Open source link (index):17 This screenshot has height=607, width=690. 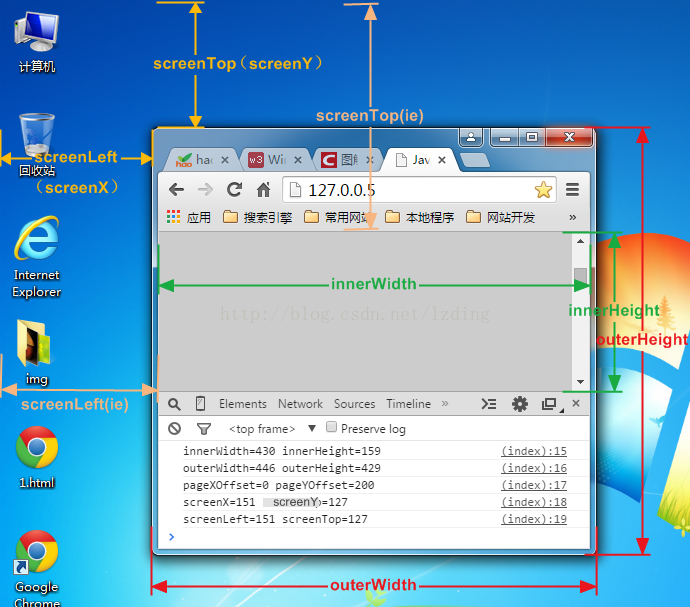pyautogui.click(x=534, y=485)
